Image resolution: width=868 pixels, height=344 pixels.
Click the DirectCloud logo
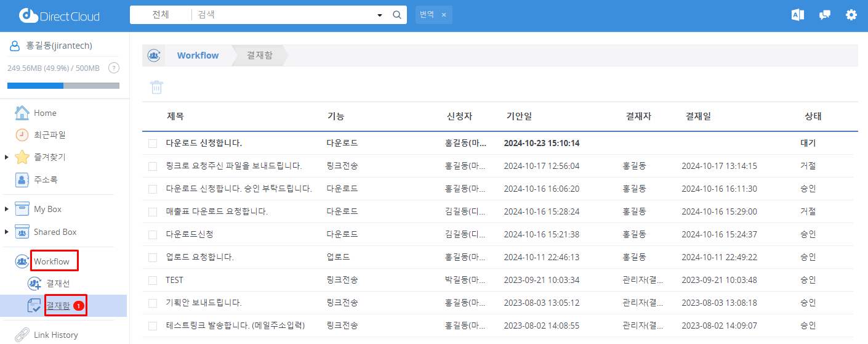point(59,16)
